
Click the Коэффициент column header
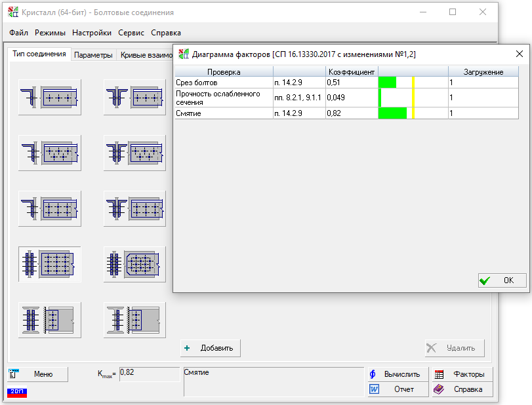point(352,71)
